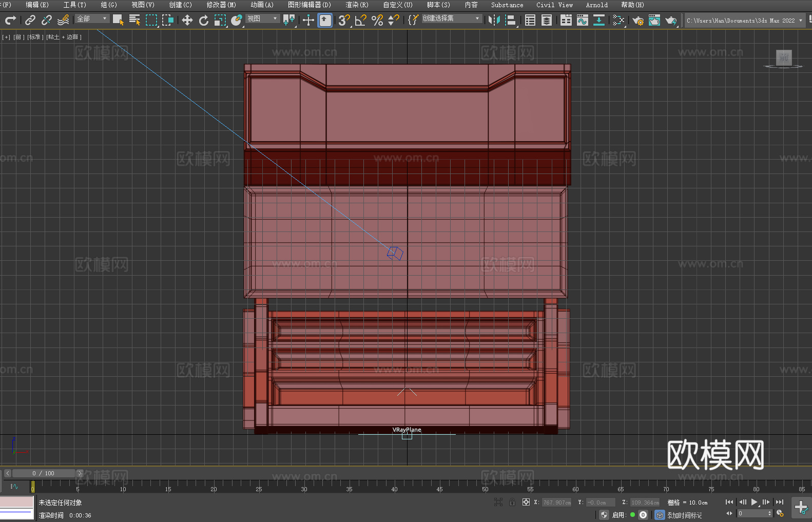
Task: Open the 视图 reference coordinate dropdown
Action: [263, 18]
